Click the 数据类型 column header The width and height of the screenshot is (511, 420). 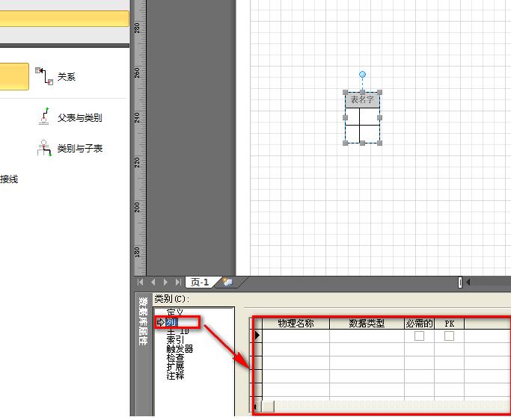click(367, 324)
